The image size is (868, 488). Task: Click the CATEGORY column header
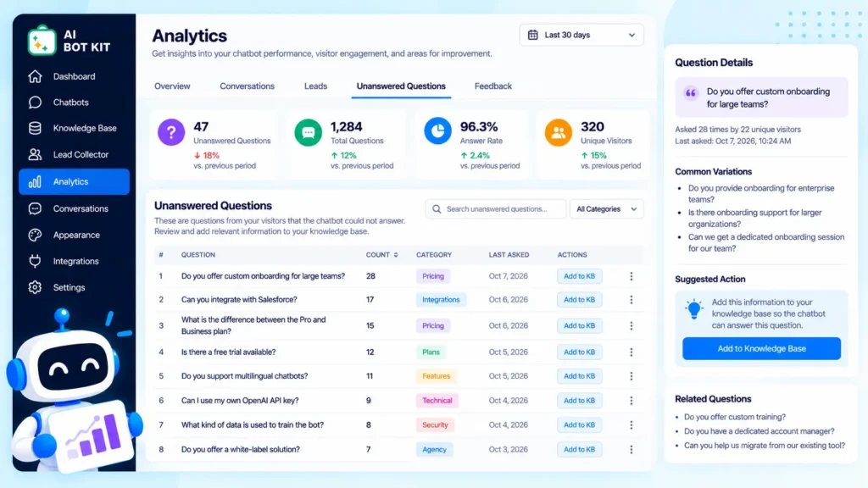coord(434,255)
